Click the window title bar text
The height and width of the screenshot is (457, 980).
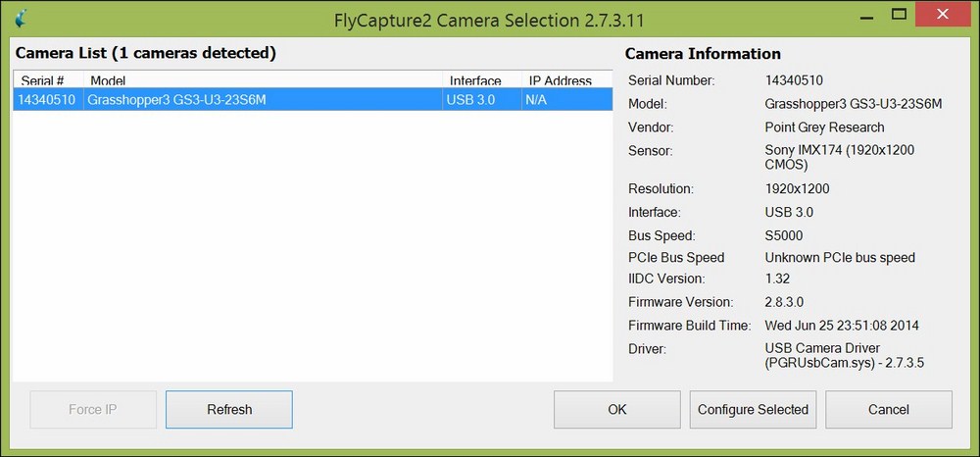(490, 19)
